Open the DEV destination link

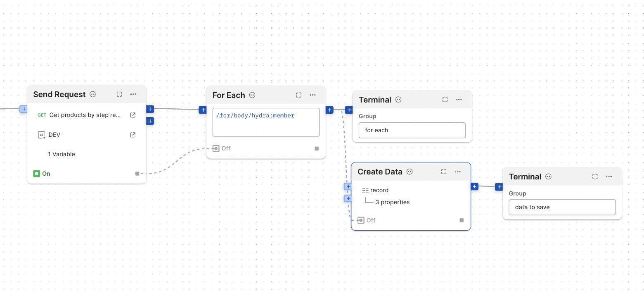point(133,134)
